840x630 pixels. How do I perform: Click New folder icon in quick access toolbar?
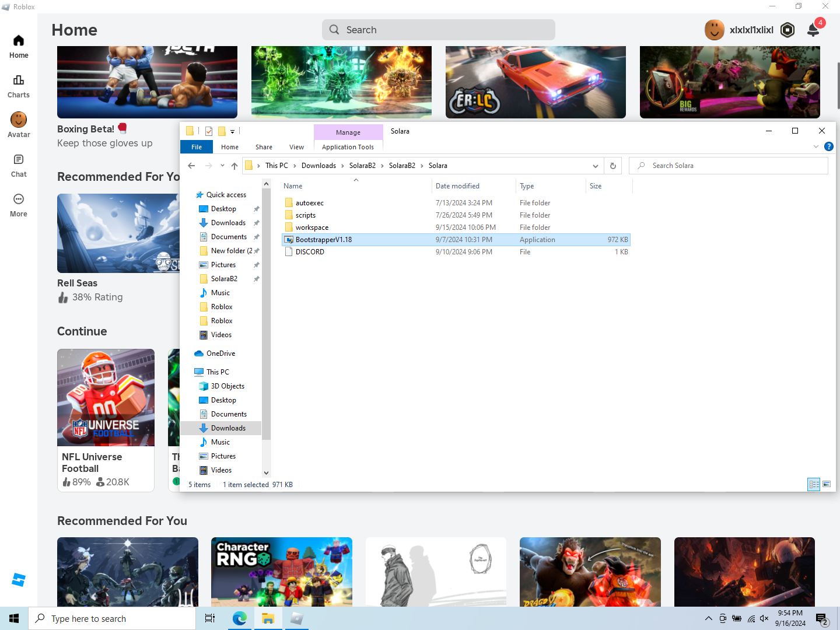point(222,131)
